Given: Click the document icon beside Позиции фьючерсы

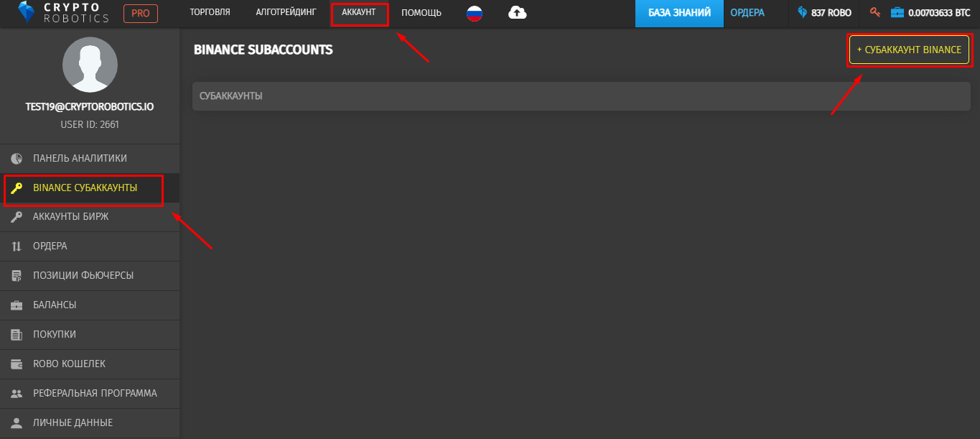Looking at the screenshot, I should click(x=17, y=276).
